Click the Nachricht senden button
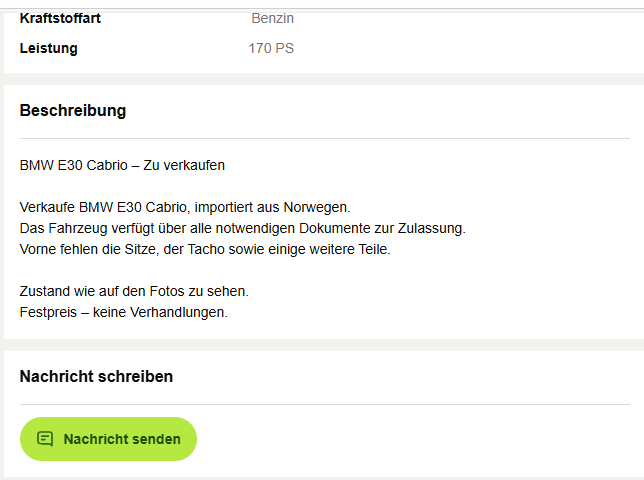The image size is (644, 480). pyautogui.click(x=108, y=439)
